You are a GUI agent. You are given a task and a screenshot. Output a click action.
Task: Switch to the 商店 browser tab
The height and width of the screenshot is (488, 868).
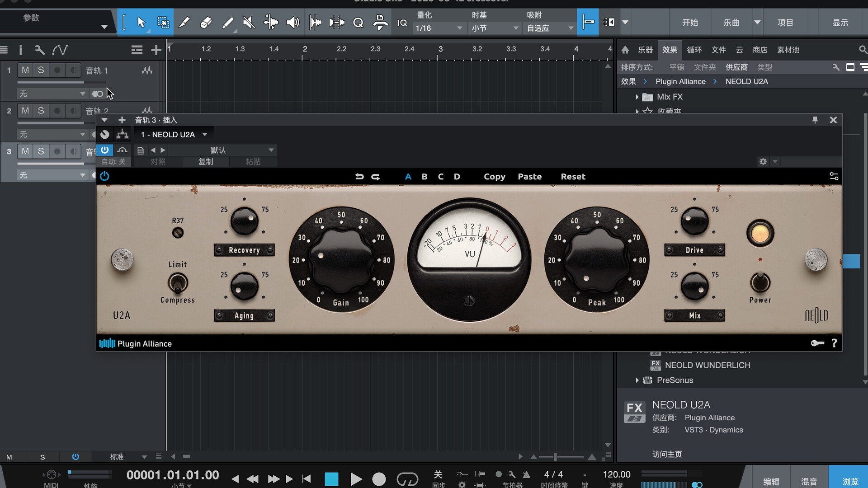(760, 50)
